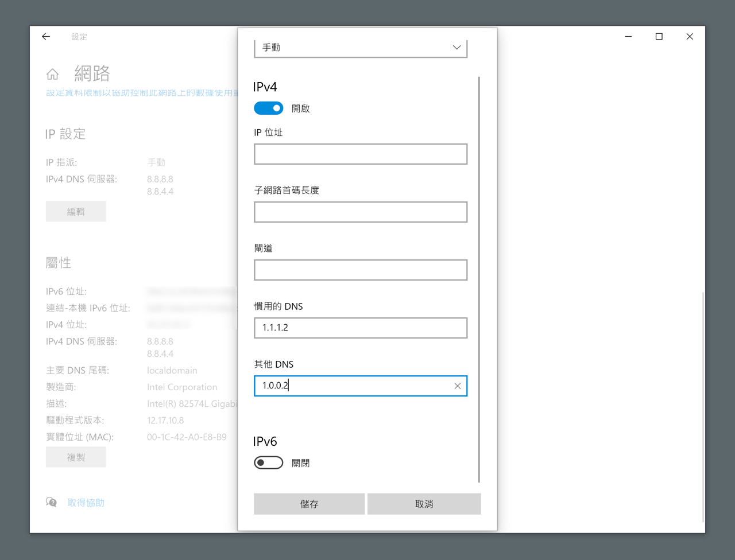The image size is (735, 560).
Task: Open the 取得協助 link
Action: 86,503
